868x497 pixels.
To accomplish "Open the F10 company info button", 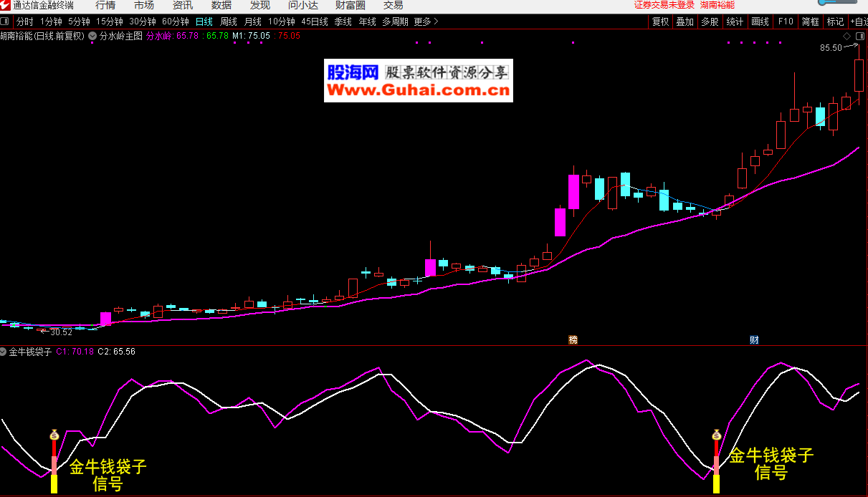I will click(x=786, y=21).
